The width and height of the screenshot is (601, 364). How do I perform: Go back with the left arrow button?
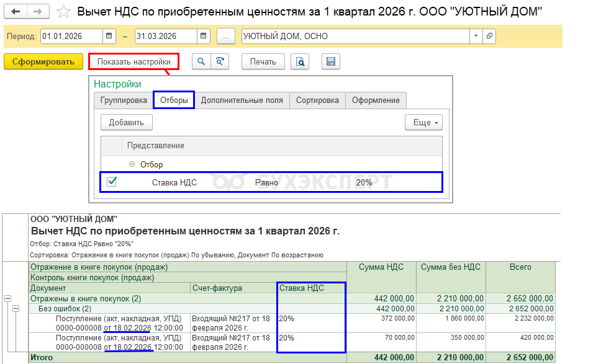click(16, 12)
